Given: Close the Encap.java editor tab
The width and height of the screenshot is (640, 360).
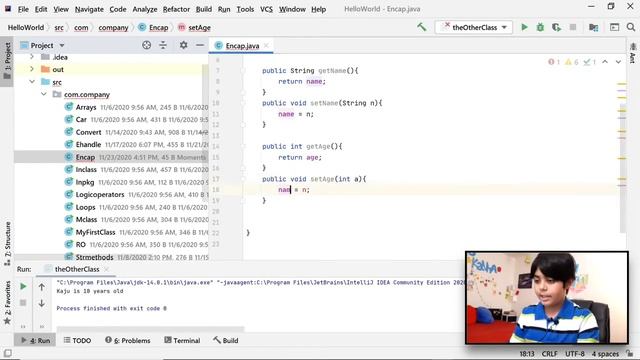Looking at the screenshot, I should (266, 46).
